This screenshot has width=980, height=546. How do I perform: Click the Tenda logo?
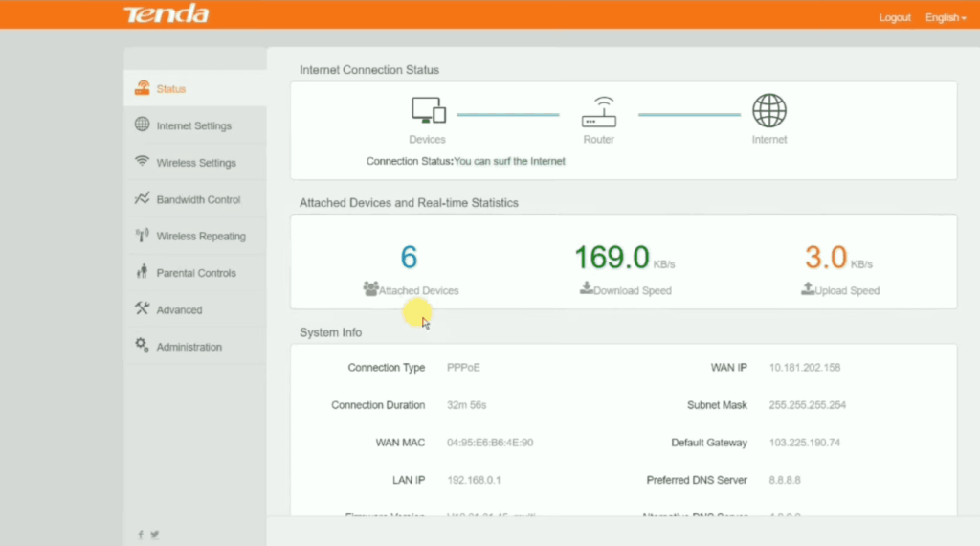pyautogui.click(x=166, y=14)
